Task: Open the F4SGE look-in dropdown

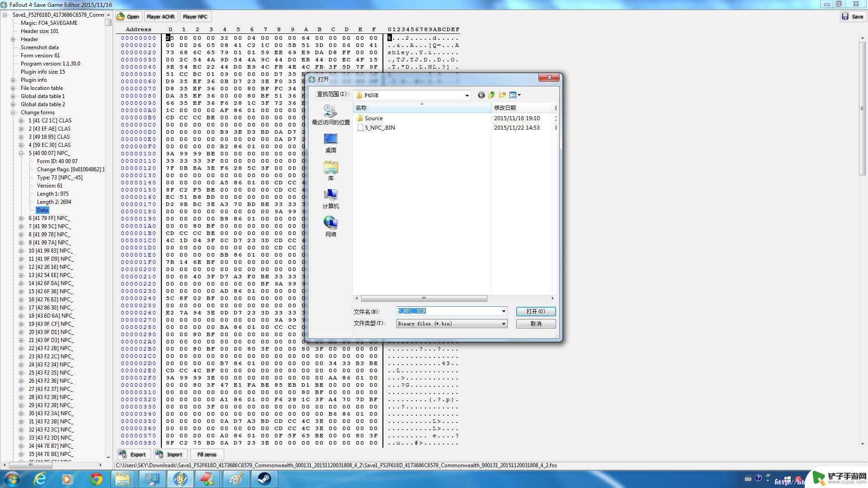Action: [467, 95]
